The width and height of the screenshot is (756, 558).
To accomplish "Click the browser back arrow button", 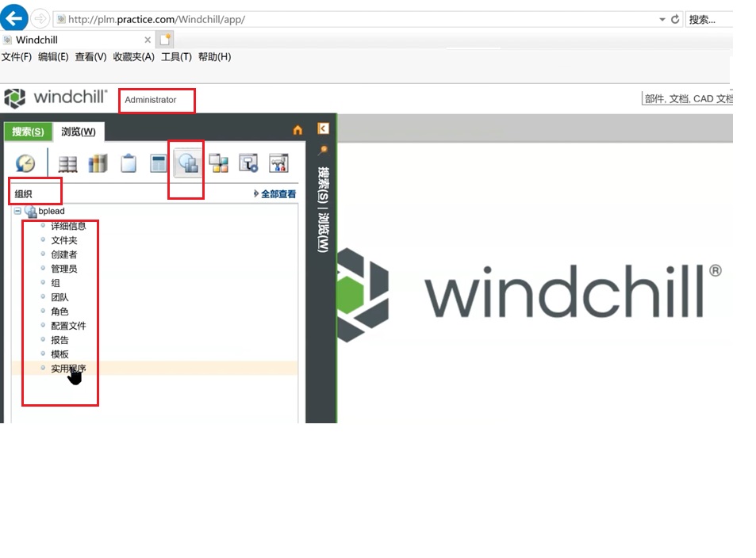I will click(x=14, y=17).
